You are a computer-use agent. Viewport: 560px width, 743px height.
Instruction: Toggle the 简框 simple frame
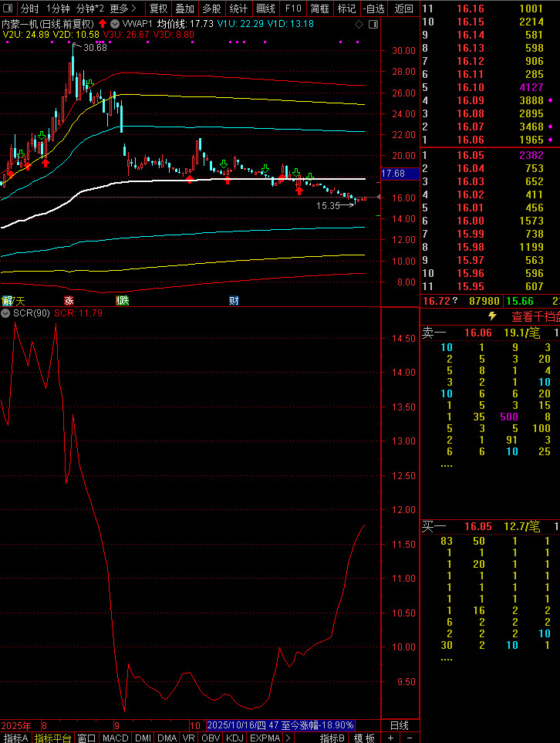(320, 8)
